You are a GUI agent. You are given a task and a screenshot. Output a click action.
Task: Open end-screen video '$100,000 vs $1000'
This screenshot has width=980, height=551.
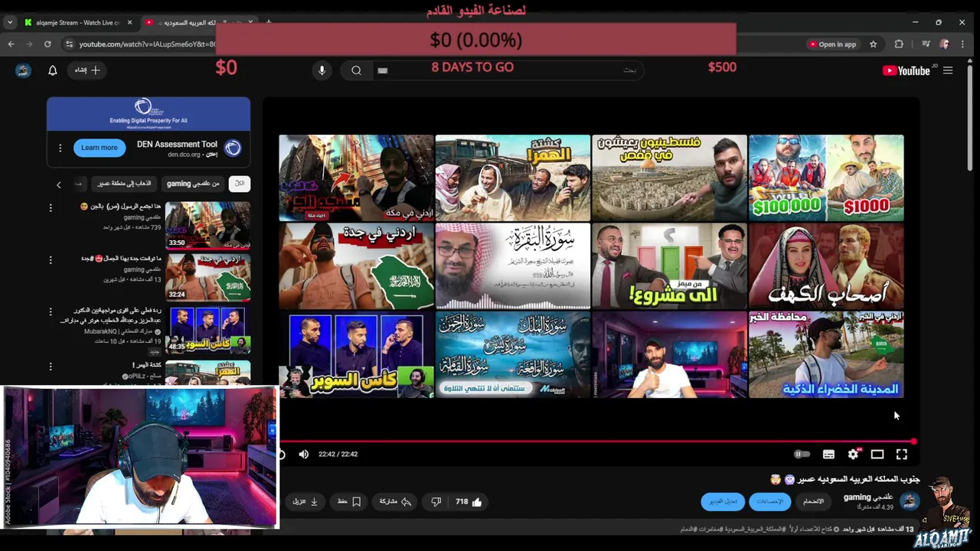coord(826,178)
